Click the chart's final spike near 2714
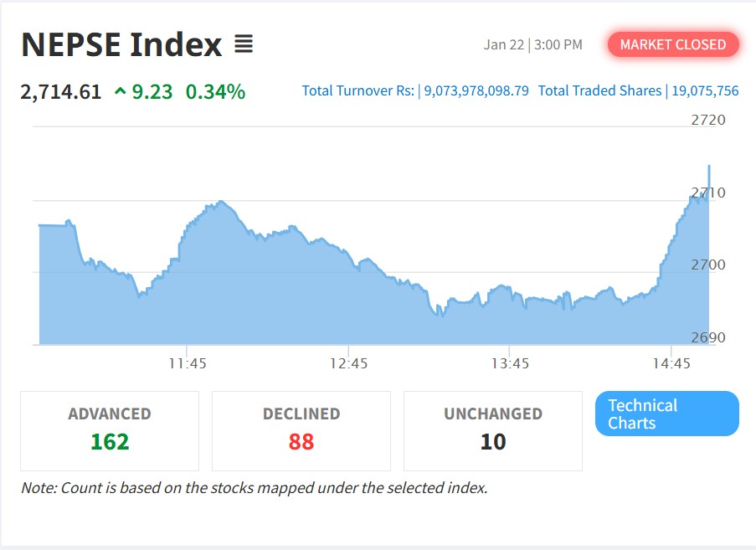Screen dimensions: 756x550 point(709,167)
